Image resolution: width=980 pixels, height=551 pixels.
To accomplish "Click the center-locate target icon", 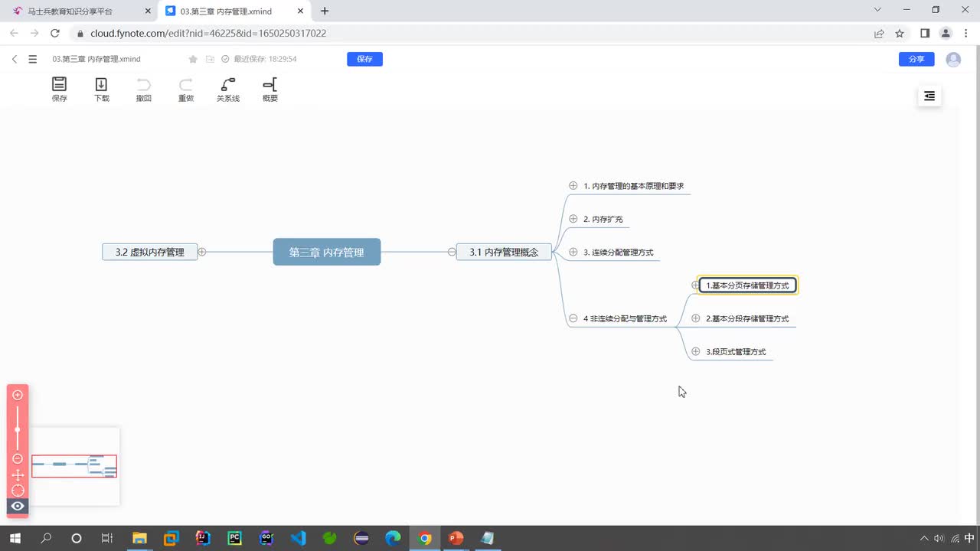I will click(18, 491).
